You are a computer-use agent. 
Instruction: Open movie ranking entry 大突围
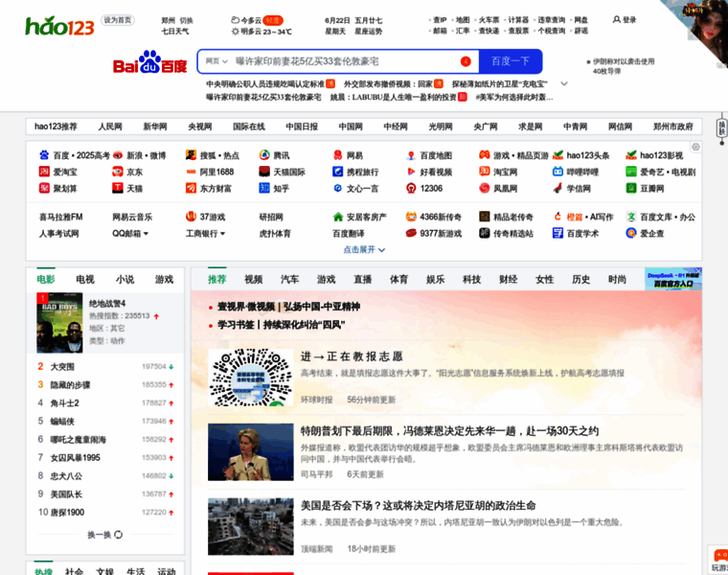[62, 366]
